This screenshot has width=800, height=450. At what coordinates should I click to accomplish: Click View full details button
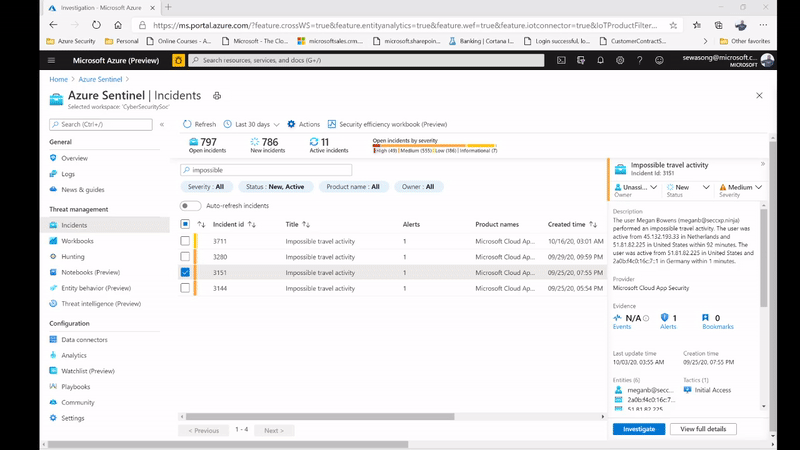pyautogui.click(x=703, y=429)
